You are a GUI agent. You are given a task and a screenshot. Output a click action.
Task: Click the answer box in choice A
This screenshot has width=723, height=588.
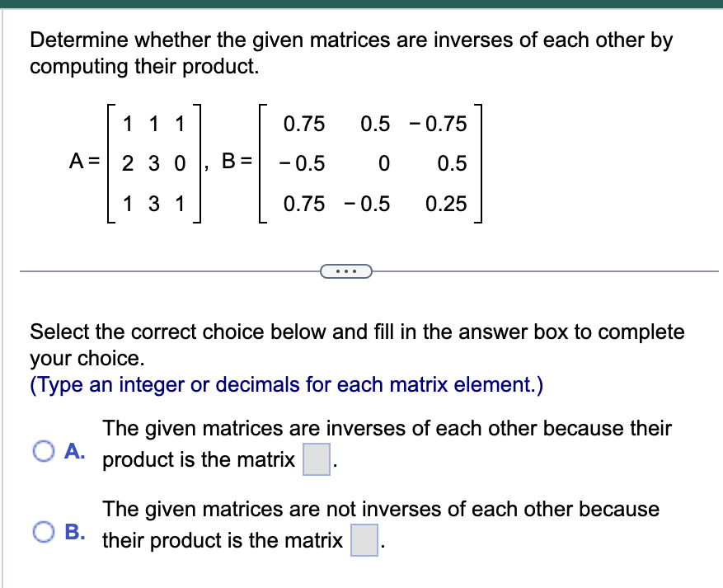click(x=316, y=460)
